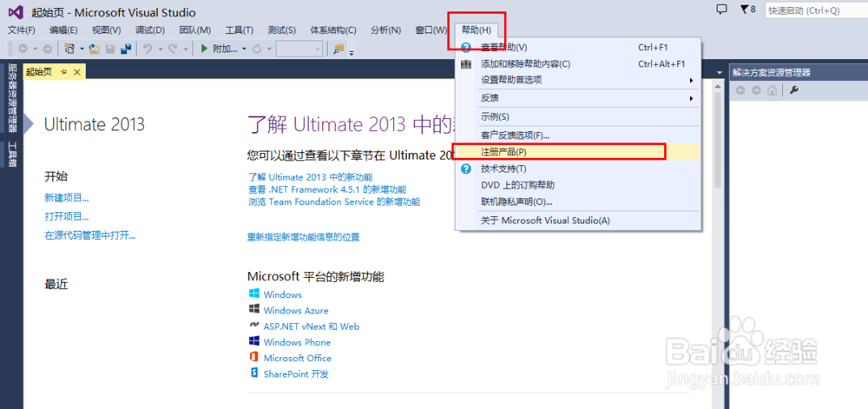The image size is (868, 409).
Task: Select Samples in the Help menu
Action: [x=577, y=116]
